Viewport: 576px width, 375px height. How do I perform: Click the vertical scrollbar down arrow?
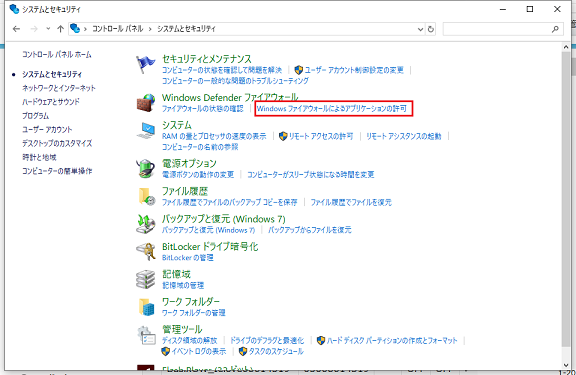click(x=566, y=365)
